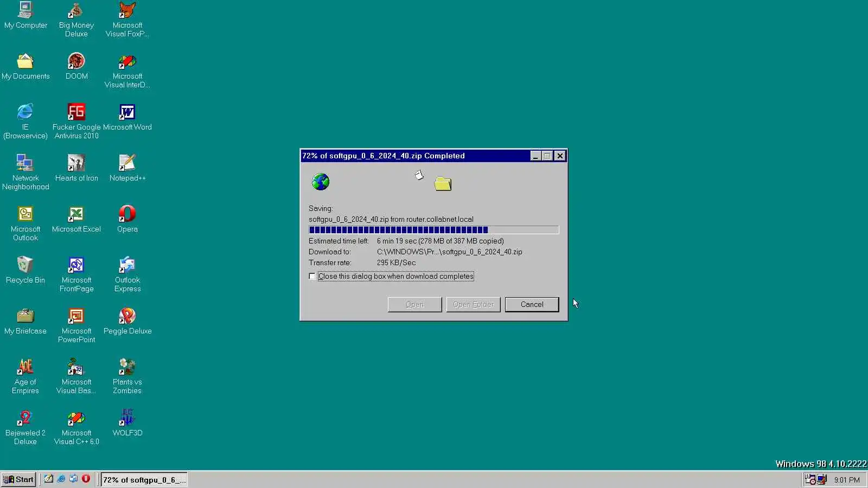The width and height of the screenshot is (868, 488).
Task: Open the Start menu
Action: tap(18, 479)
